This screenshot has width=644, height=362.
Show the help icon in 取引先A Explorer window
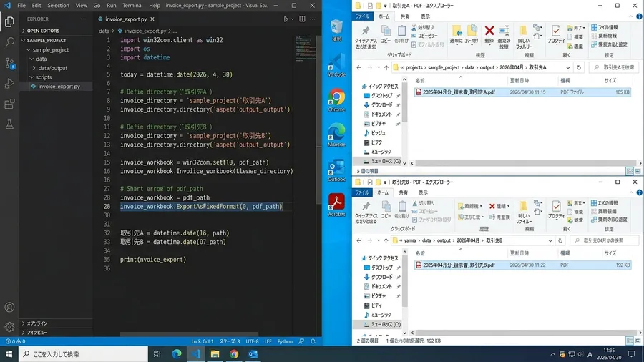tap(639, 16)
